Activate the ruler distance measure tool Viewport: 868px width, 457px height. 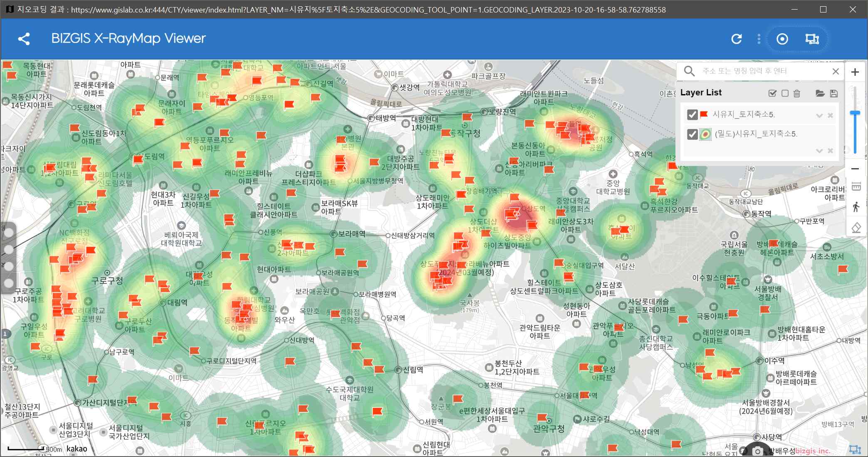tap(856, 186)
